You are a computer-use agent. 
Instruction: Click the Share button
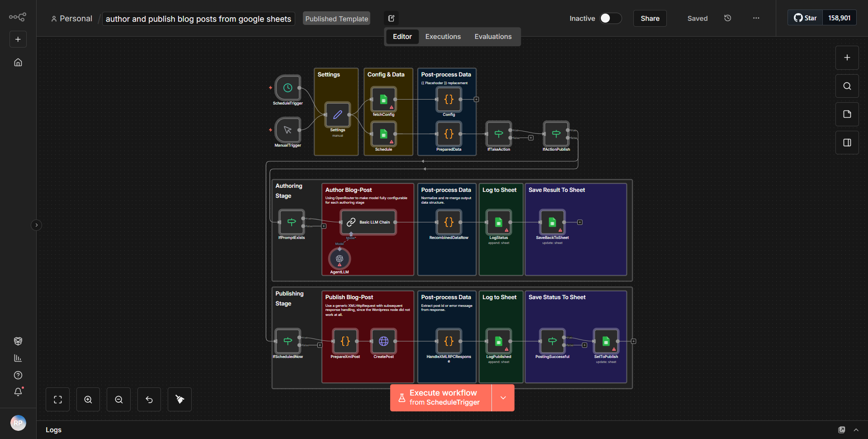[x=650, y=19]
